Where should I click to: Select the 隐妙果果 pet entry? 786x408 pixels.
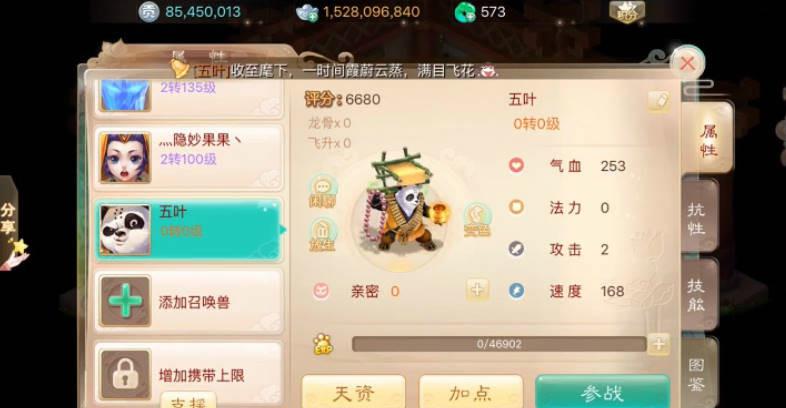[x=188, y=158]
